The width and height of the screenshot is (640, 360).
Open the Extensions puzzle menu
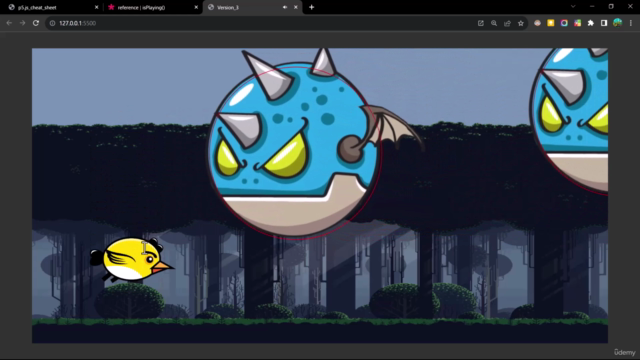coord(591,23)
